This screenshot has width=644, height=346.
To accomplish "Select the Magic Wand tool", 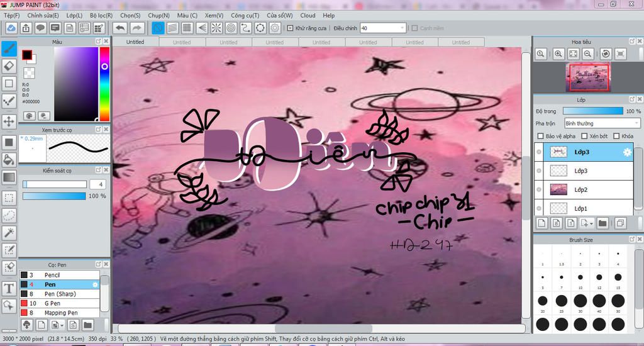I will tap(9, 233).
